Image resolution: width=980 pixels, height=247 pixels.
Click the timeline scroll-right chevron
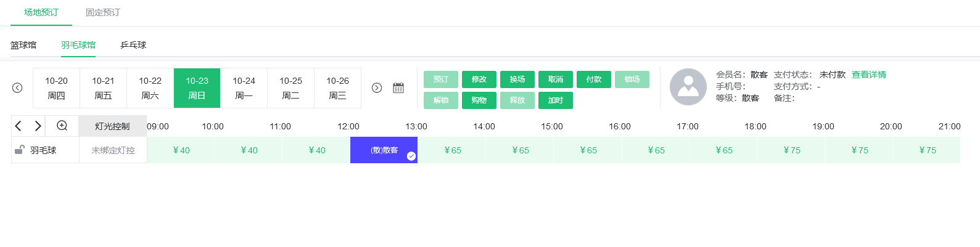pos(38,126)
